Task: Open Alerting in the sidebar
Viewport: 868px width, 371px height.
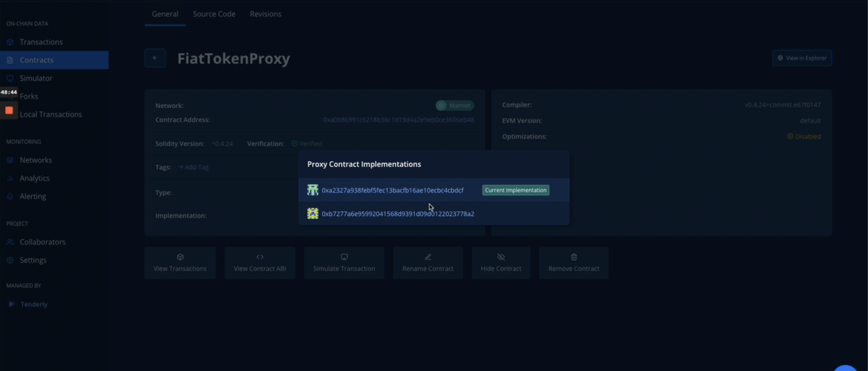Action: 33,196
